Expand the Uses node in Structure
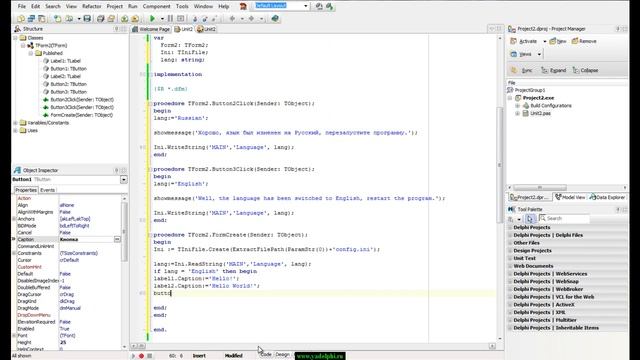 tap(16, 131)
